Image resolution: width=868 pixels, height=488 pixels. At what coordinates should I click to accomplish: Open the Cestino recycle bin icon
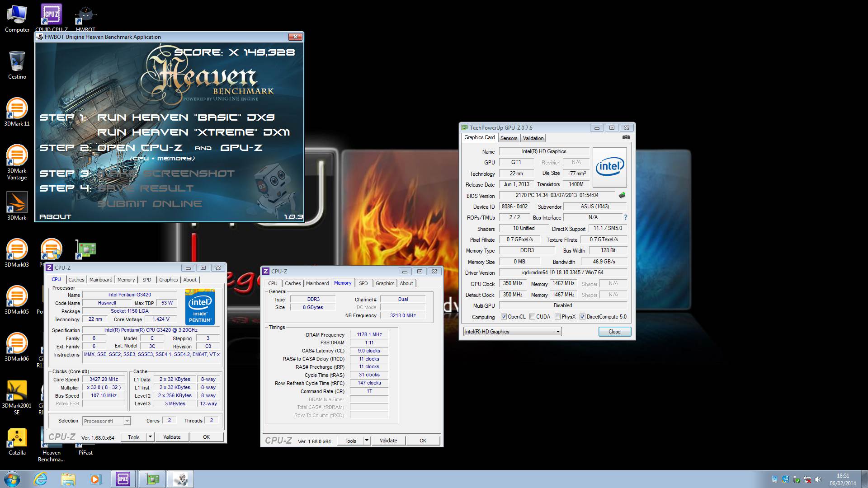click(17, 65)
